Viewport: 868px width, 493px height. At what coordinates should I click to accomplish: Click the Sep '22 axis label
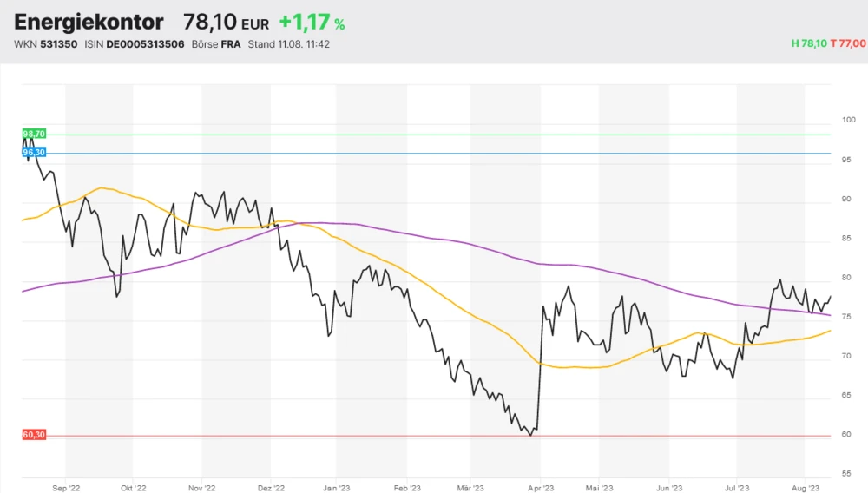[66, 489]
